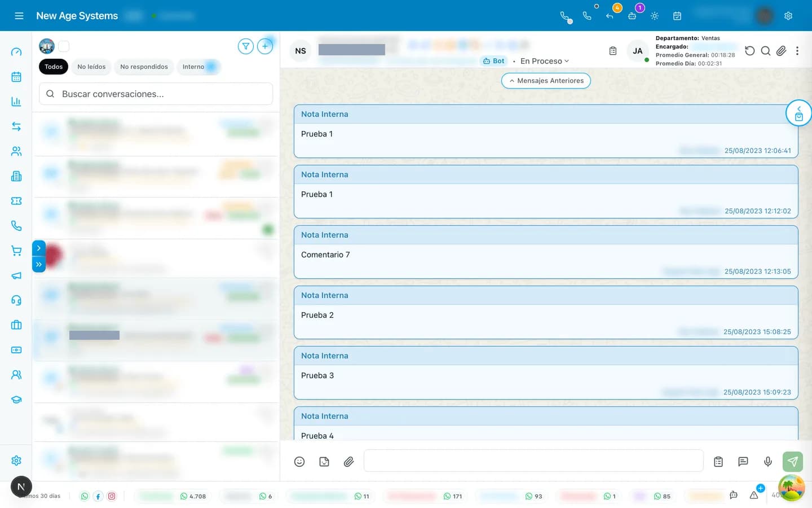The width and height of the screenshot is (812, 508).
Task: Toggle the sun brightness theme icon
Action: (x=655, y=16)
